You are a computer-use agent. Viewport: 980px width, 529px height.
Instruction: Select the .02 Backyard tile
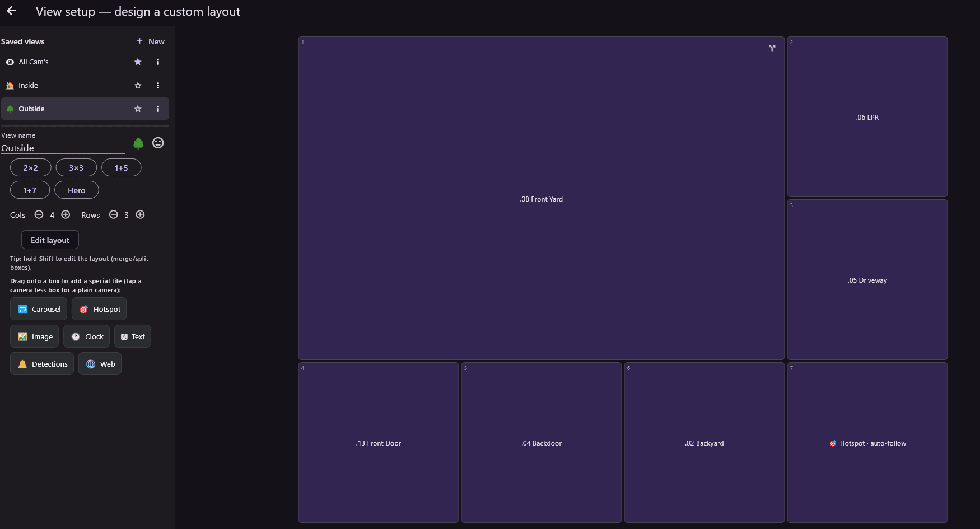704,443
